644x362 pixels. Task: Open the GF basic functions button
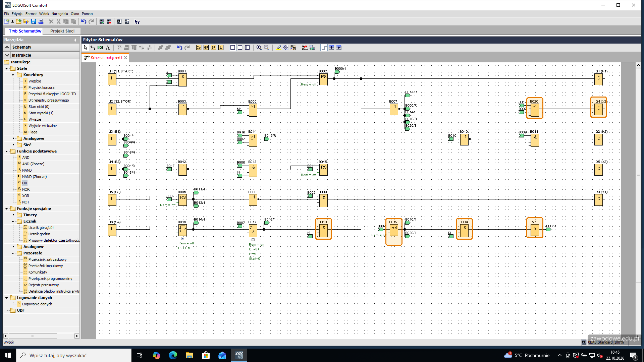[x=206, y=48]
